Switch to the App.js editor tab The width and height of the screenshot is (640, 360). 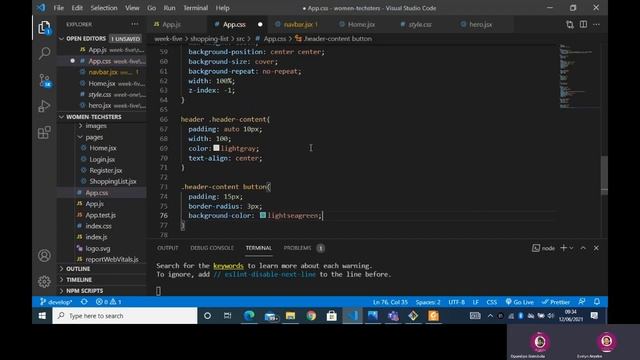171,24
